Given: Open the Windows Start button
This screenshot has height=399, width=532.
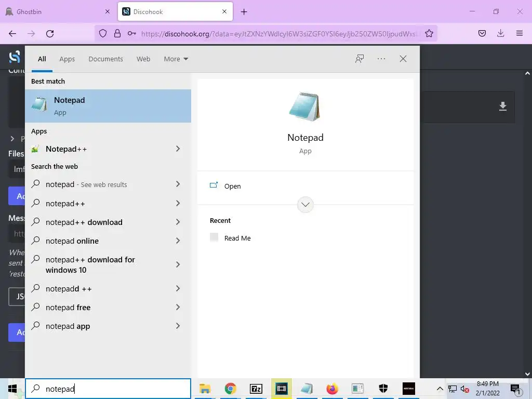Looking at the screenshot, I should click(12, 389).
